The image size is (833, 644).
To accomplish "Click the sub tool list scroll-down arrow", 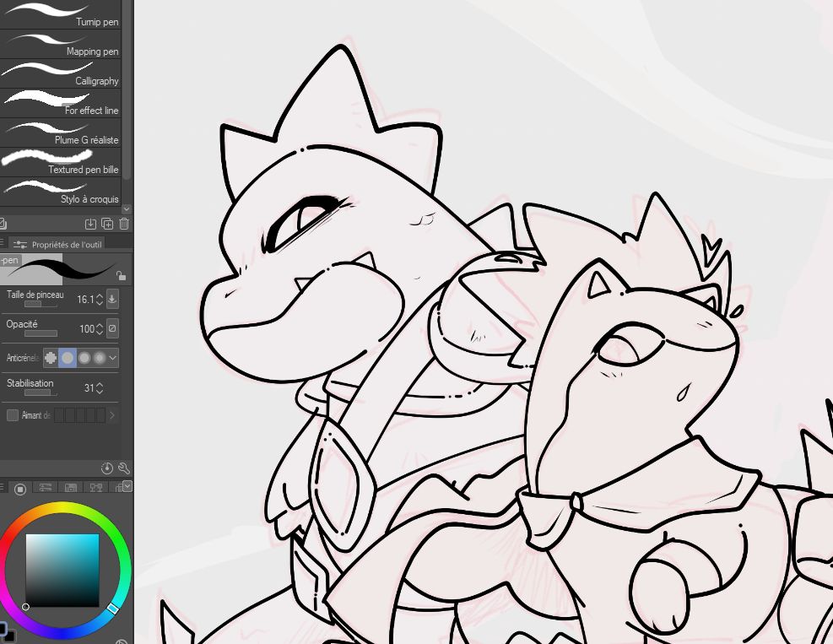I will (x=126, y=208).
